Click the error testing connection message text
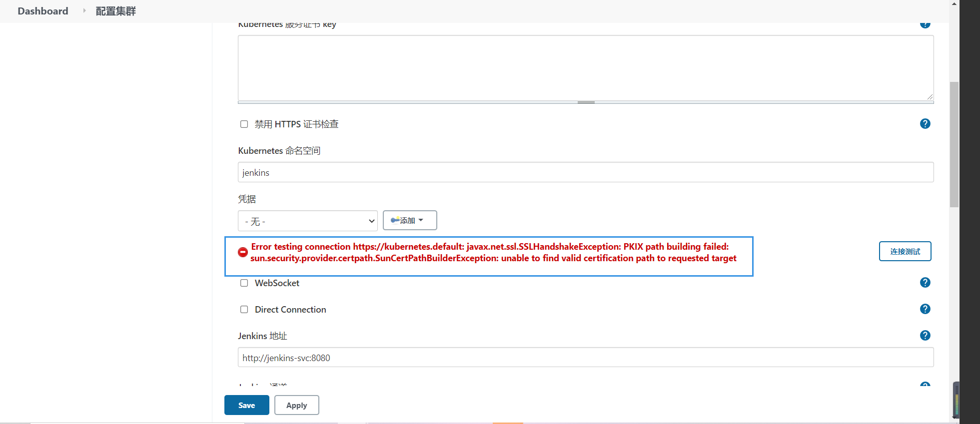The image size is (980, 424). 493,252
